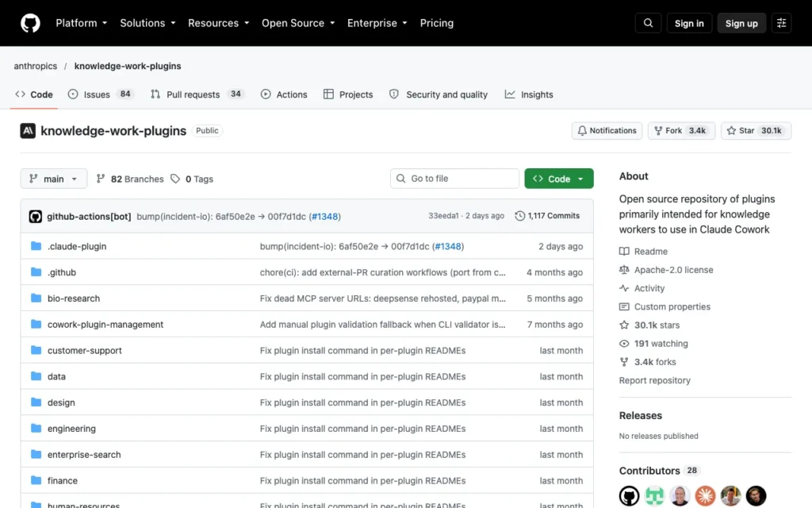
Task: Click the cowork-plugin-management folder icon
Action: [x=36, y=324]
